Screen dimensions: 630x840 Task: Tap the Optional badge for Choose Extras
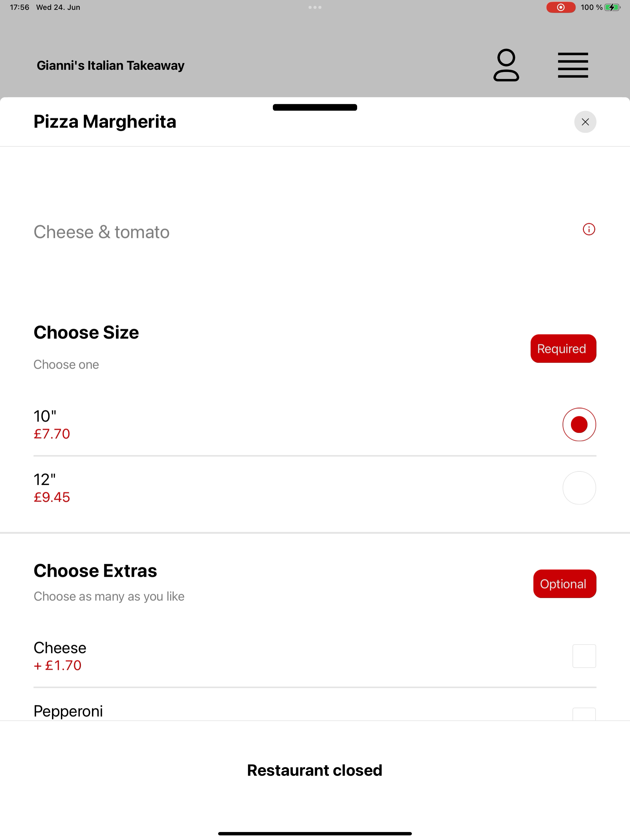point(564,584)
